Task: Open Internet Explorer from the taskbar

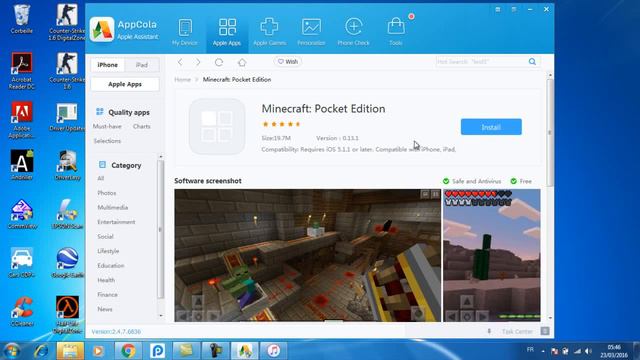Action: tap(41, 351)
